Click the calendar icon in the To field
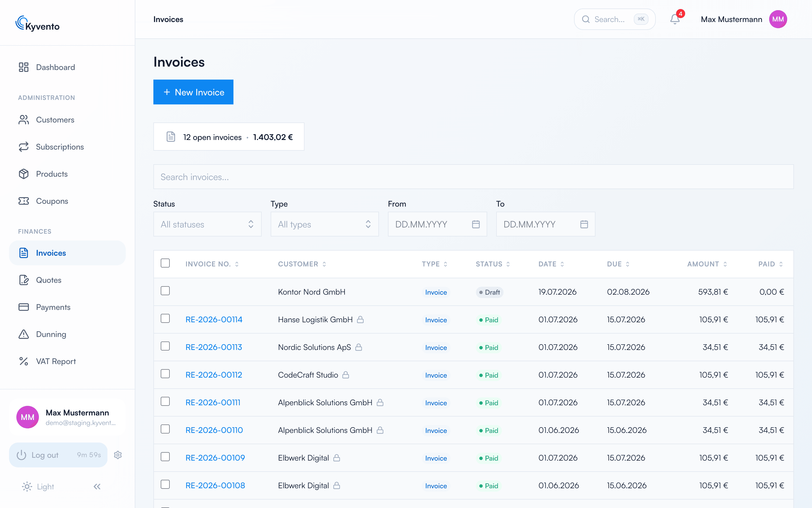Viewport: 812px width, 508px height. coord(584,224)
